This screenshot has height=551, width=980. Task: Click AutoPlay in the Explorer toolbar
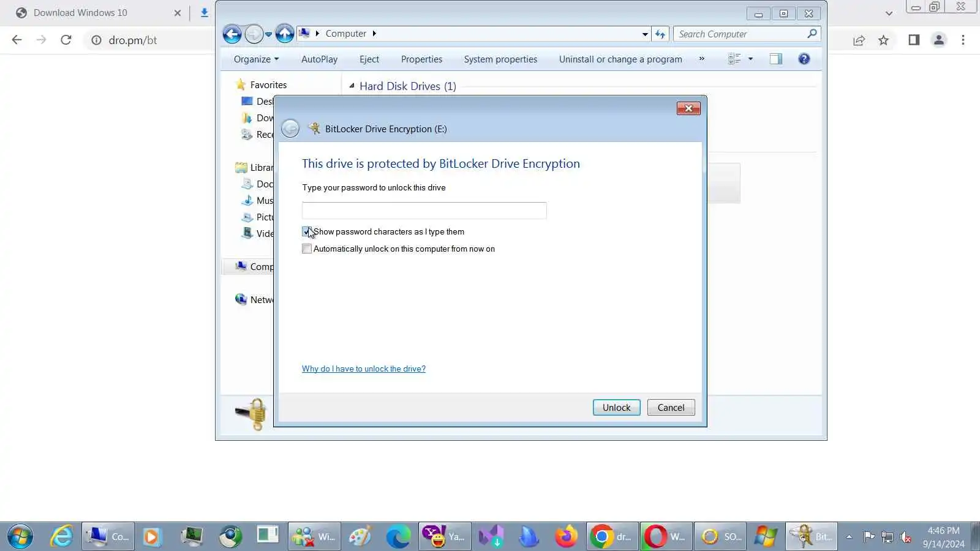click(319, 59)
